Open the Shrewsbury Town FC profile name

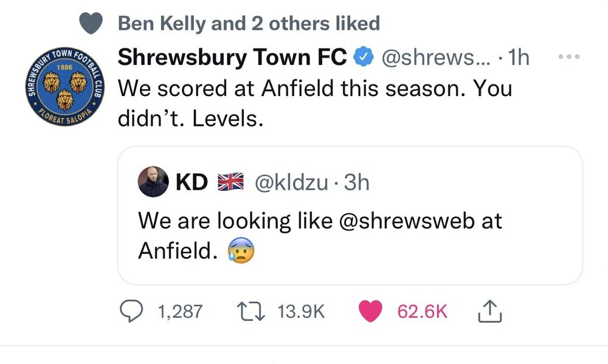232,58
